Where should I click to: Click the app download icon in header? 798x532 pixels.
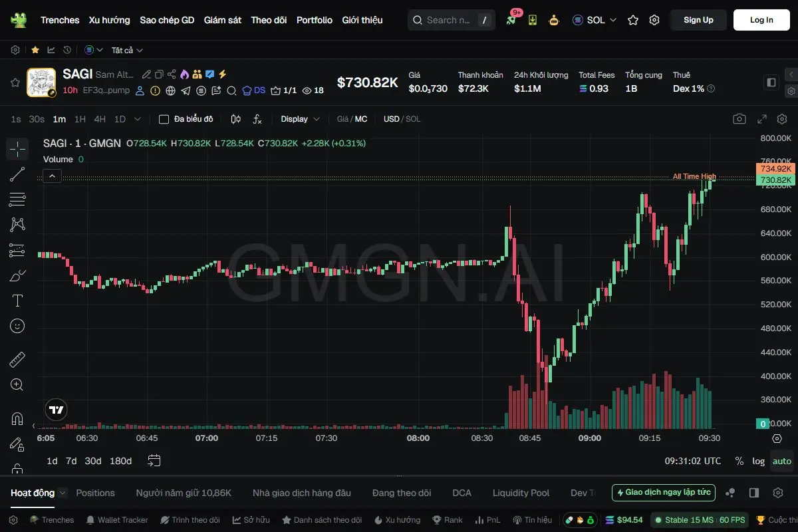(x=533, y=20)
